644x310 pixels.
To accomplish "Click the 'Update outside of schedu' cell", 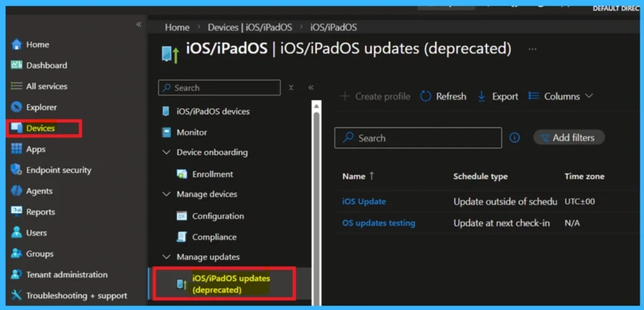I will [x=505, y=202].
